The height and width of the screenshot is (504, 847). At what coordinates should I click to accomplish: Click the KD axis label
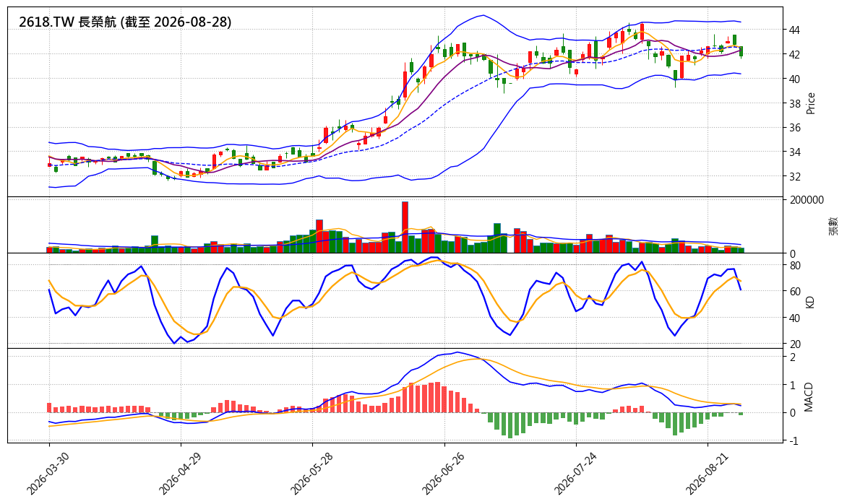click(809, 302)
